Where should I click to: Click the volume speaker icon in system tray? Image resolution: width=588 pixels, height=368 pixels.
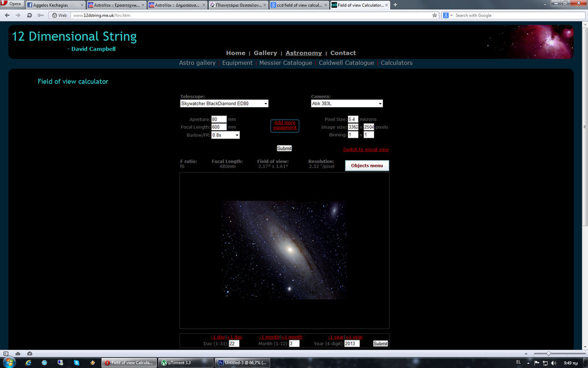tap(553, 362)
